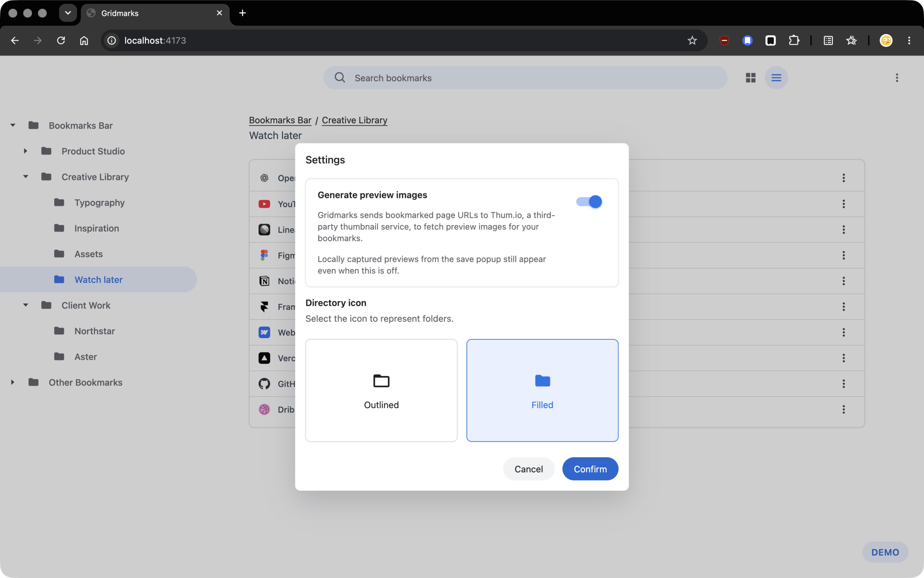
Task: Switch to grid view layout
Action: coord(751,78)
